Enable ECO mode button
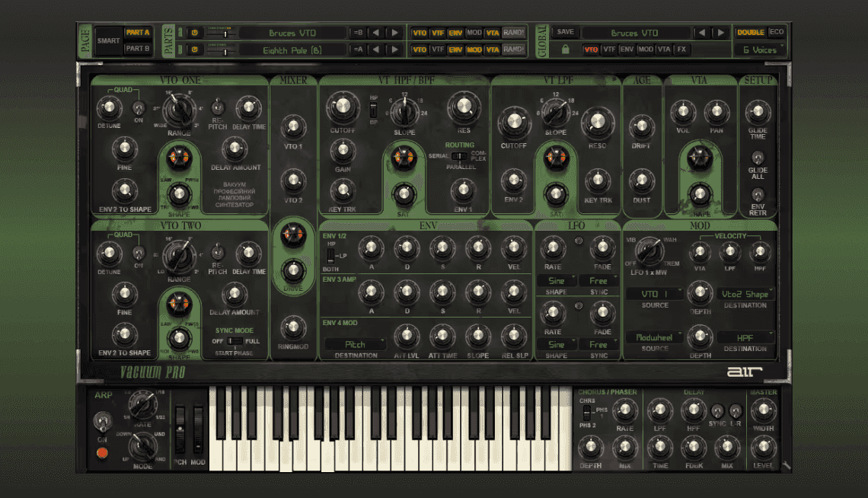Image resolution: width=868 pixels, height=498 pixels. (x=777, y=32)
